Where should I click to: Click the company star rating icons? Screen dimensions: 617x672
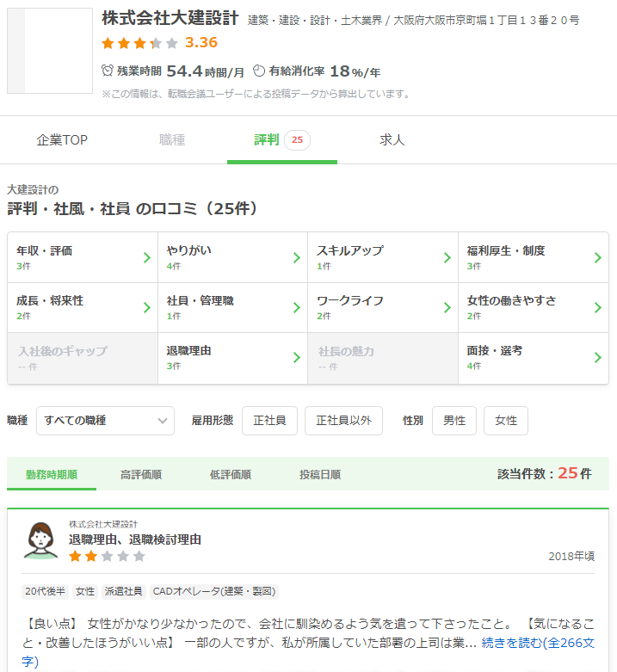(139, 43)
